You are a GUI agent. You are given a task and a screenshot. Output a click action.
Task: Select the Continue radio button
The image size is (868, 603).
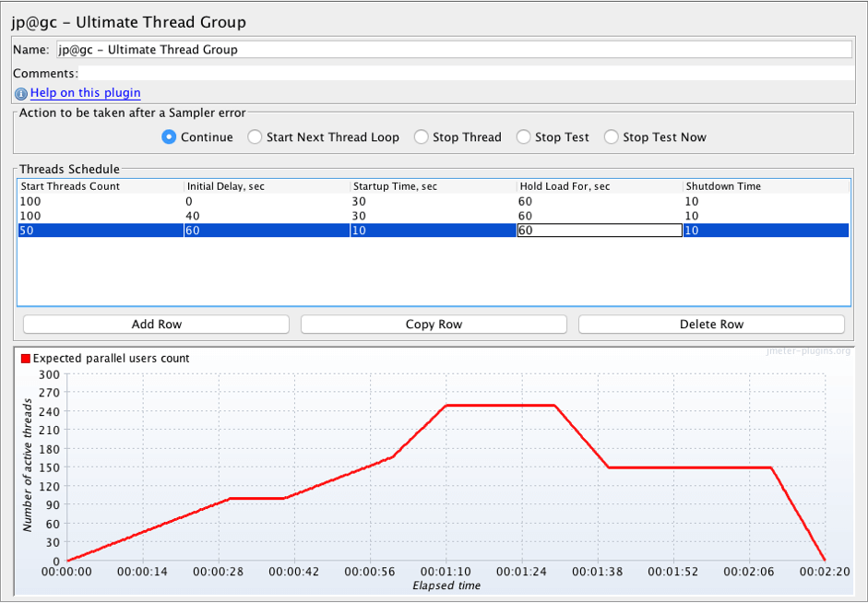coord(169,136)
